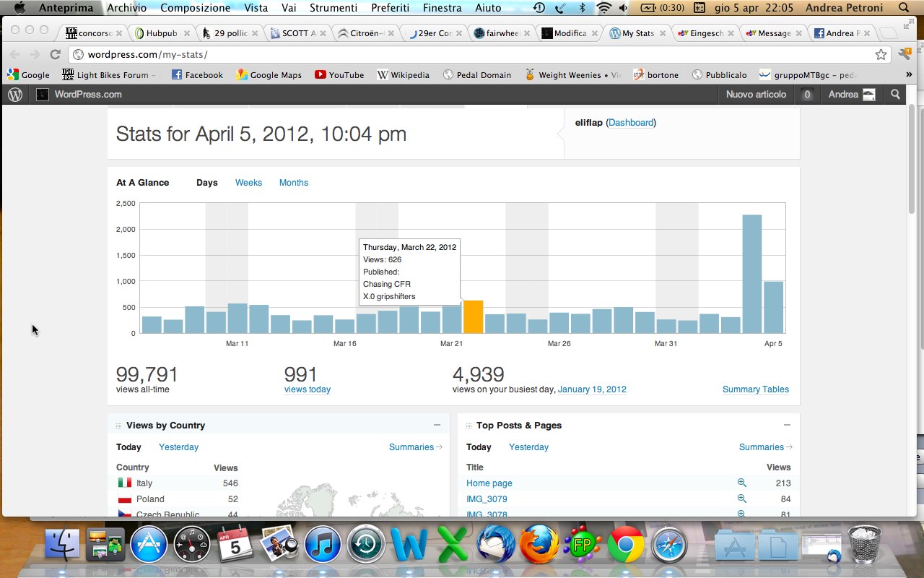Screen dimensions: 924x578
Task: Switch chart view to Months
Action: pos(293,183)
